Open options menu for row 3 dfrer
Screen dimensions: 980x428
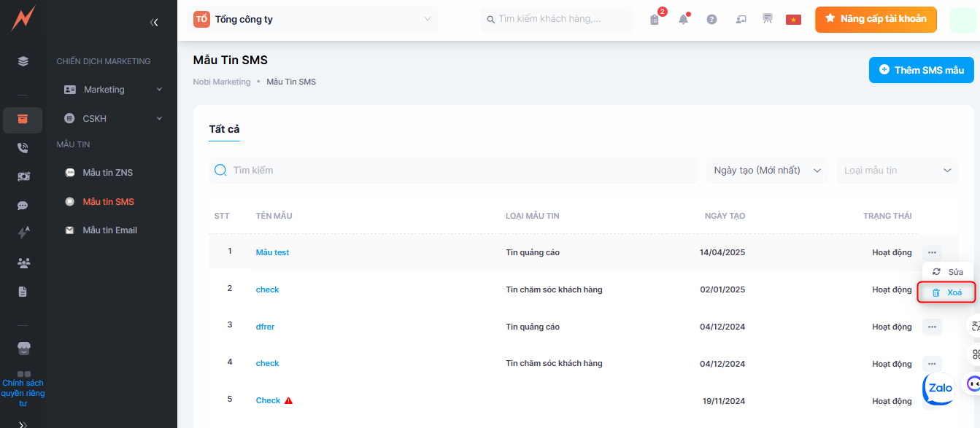click(932, 327)
